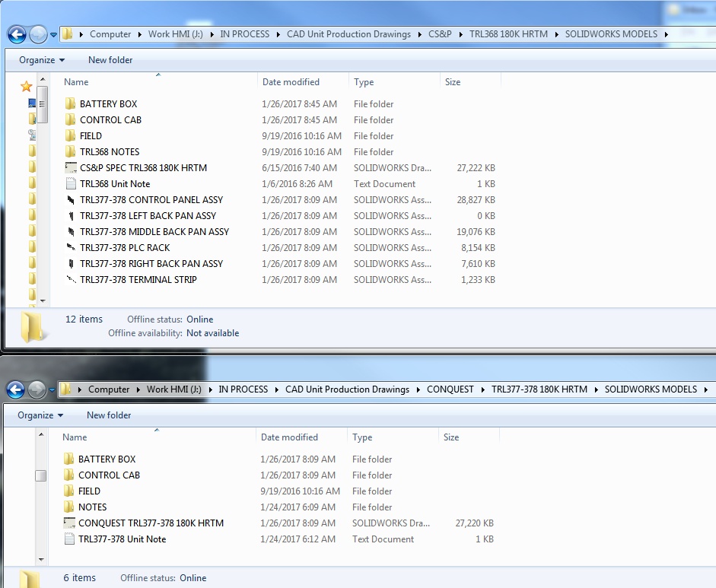716x588 pixels.
Task: Click CS&P in top address bar
Action: tap(440, 34)
